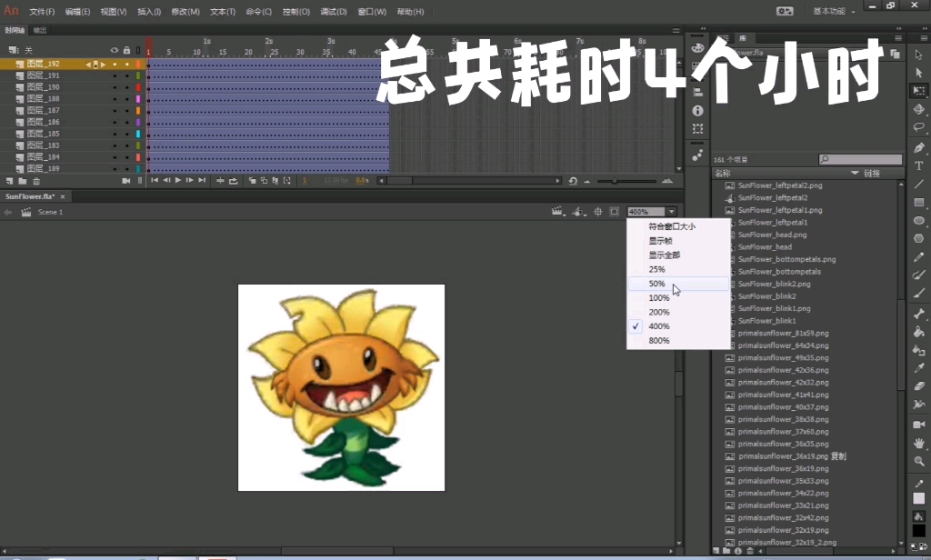Click the new library panel icon
931x560 pixels.
[x=895, y=54]
